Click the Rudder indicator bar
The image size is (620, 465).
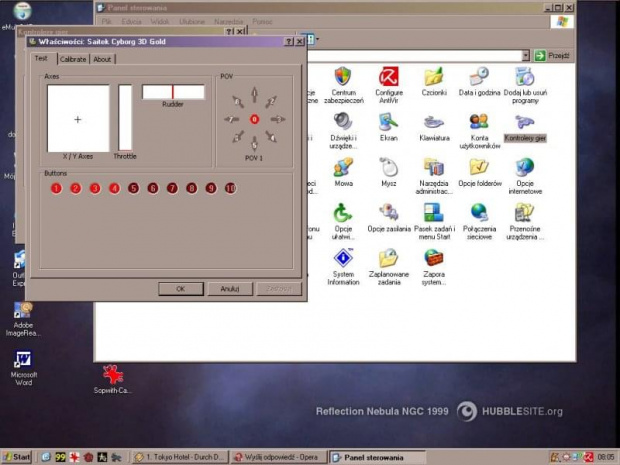[172, 92]
